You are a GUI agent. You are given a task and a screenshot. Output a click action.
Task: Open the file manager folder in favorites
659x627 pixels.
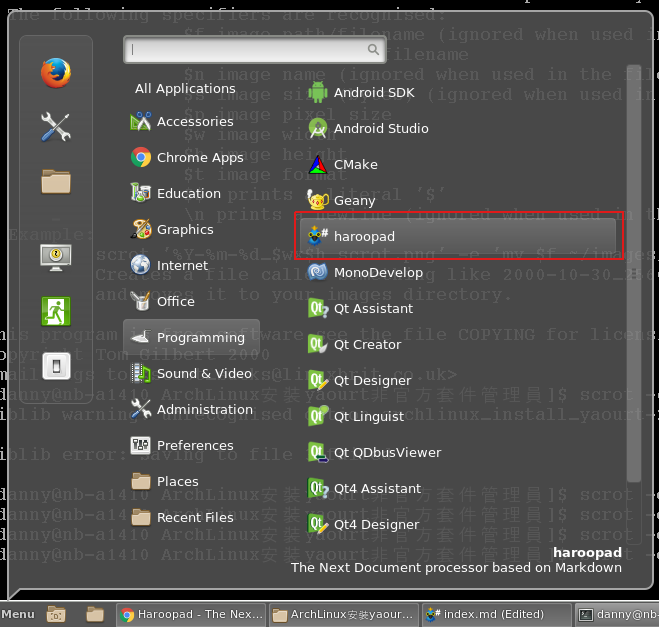[55, 181]
